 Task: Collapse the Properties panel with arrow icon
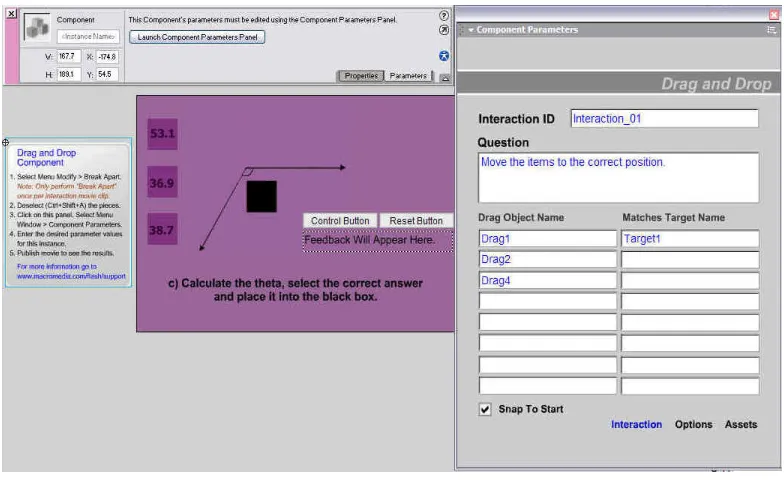(x=444, y=78)
